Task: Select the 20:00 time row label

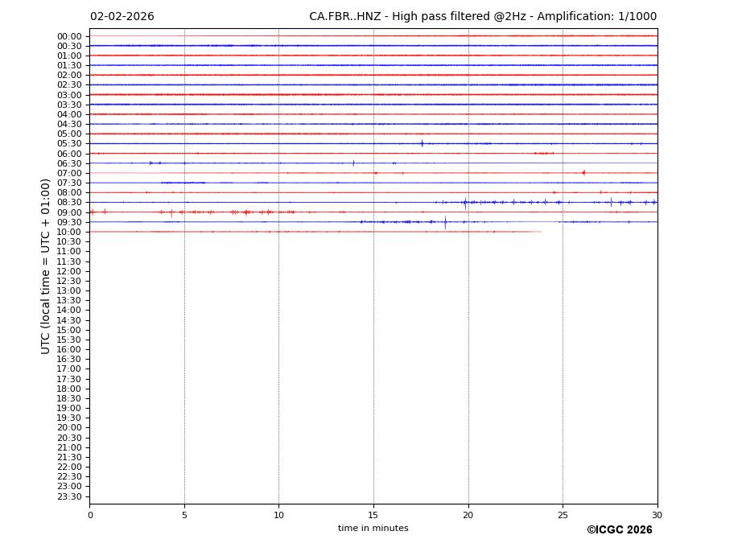Action: coord(69,428)
